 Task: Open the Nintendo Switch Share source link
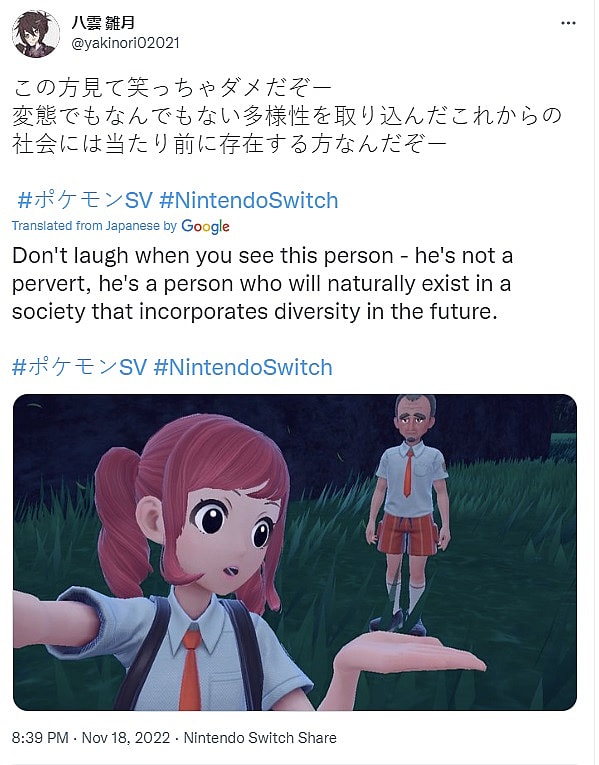(x=260, y=737)
